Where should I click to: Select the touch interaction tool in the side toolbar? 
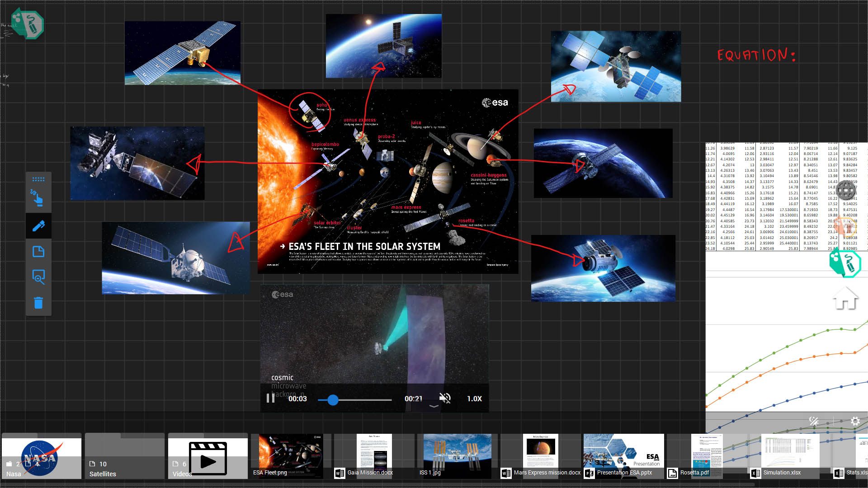(x=38, y=198)
